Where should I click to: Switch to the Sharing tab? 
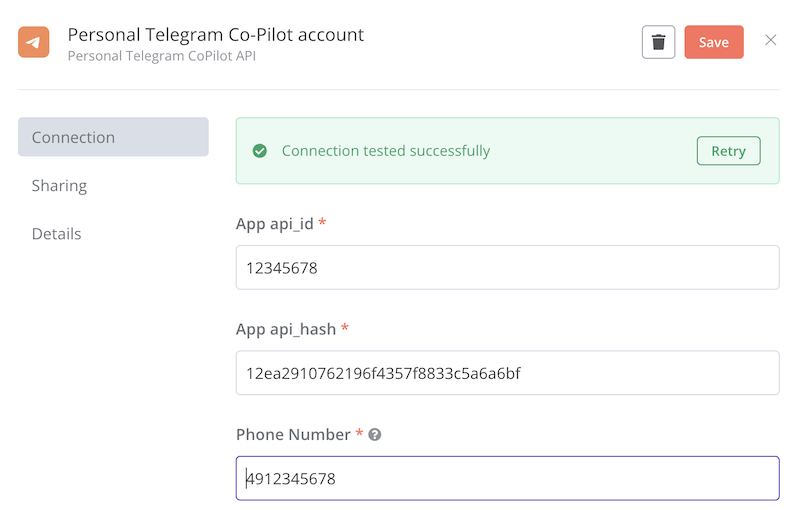[59, 185]
